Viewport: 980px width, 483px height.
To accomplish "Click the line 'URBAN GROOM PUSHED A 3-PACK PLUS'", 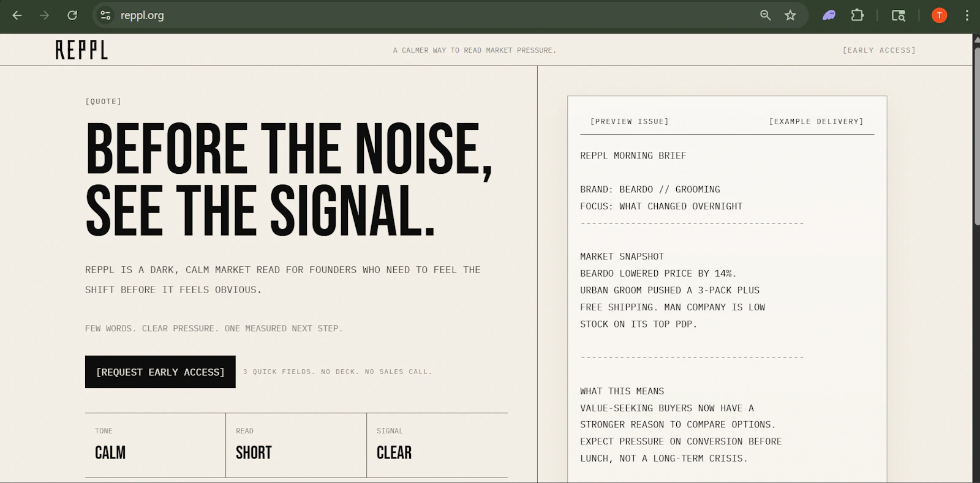I will click(x=669, y=290).
